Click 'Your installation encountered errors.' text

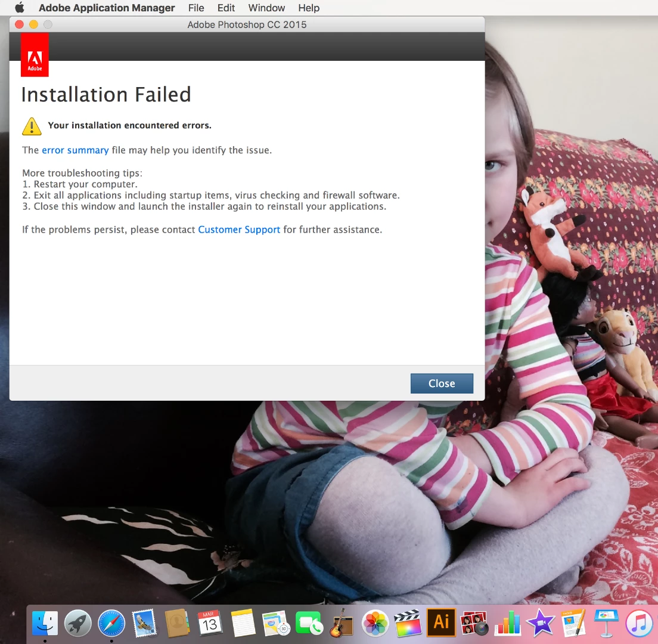click(130, 125)
